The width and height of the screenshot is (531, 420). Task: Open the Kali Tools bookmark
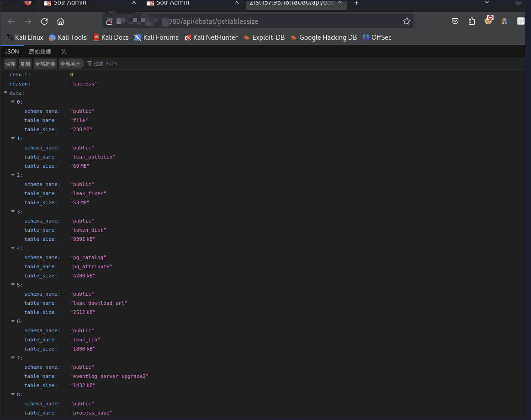(x=68, y=37)
